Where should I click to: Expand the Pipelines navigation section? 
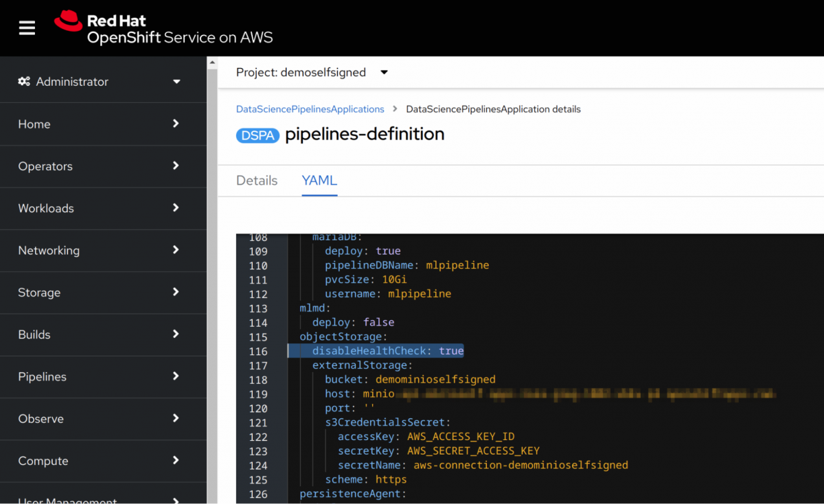[103, 377]
